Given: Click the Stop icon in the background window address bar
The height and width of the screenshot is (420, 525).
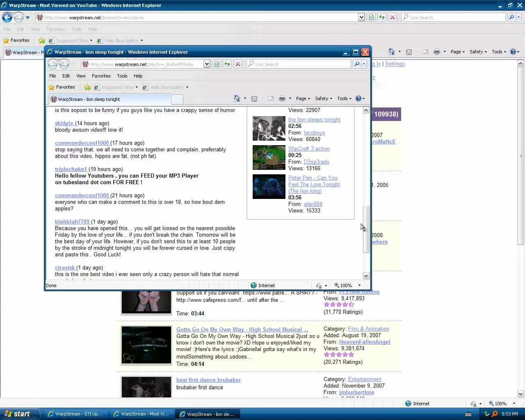Looking at the screenshot, I should click(x=393, y=17).
